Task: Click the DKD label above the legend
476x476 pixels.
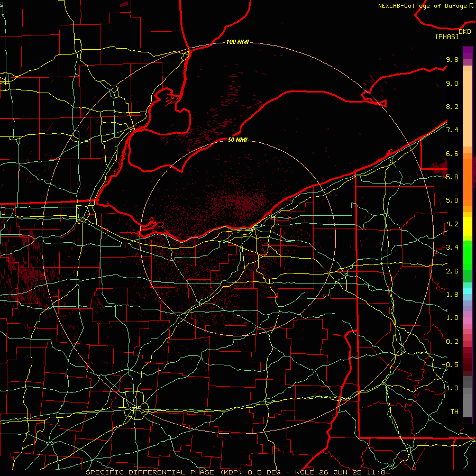Action: pyautogui.click(x=465, y=32)
